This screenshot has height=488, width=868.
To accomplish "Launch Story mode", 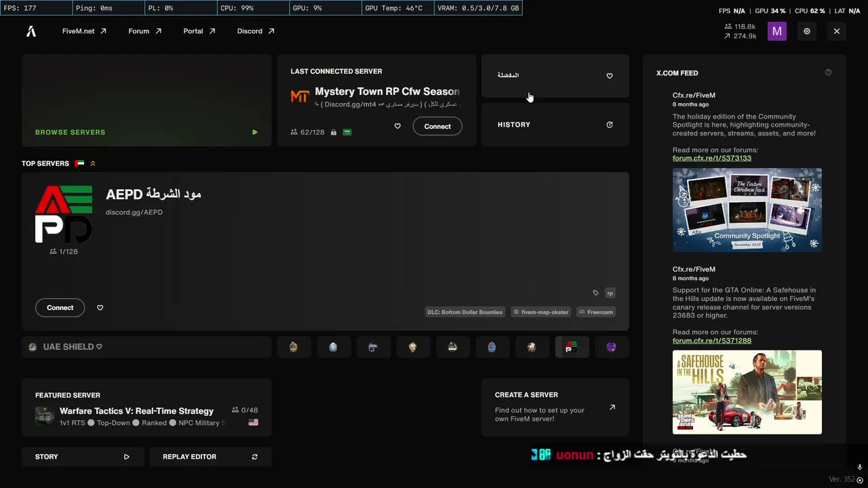I will [82, 457].
